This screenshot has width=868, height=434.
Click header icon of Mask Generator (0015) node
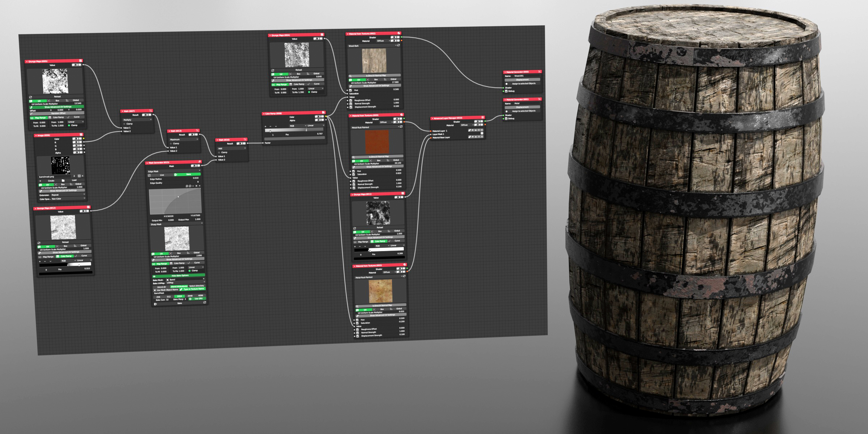pyautogui.click(x=200, y=162)
